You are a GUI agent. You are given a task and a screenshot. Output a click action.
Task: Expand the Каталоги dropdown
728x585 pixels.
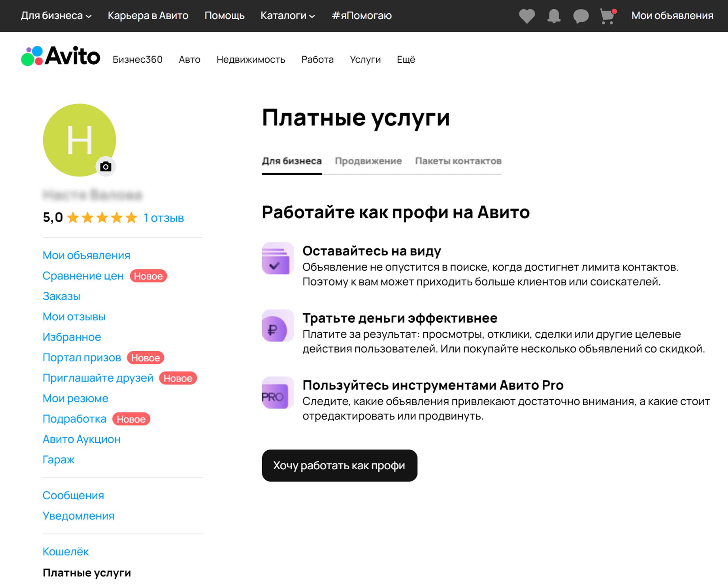[288, 16]
